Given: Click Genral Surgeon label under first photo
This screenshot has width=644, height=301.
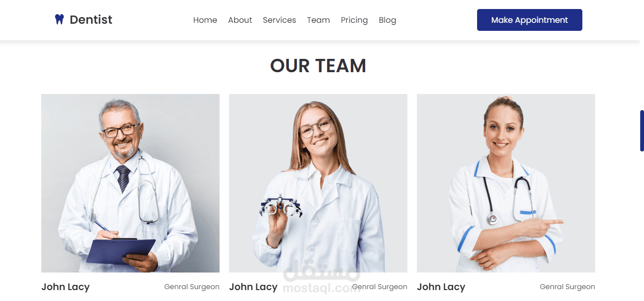Looking at the screenshot, I should [x=192, y=287].
